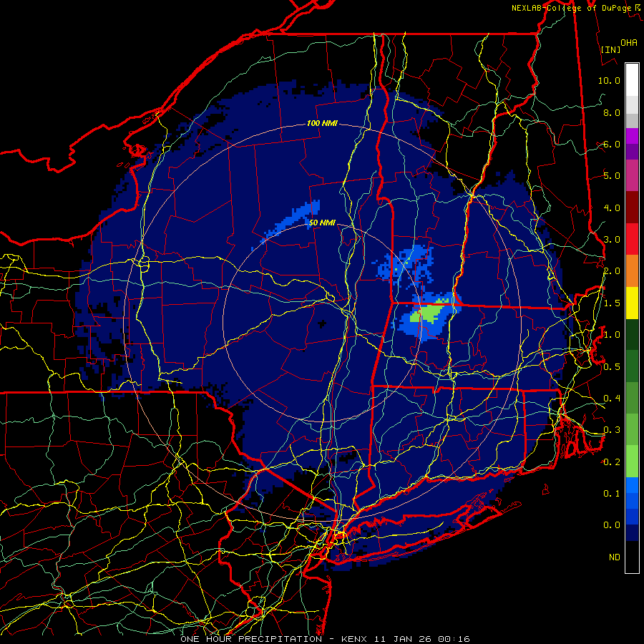
Task: Click the 11 JAN 26 date stamp
Action: click(404, 639)
